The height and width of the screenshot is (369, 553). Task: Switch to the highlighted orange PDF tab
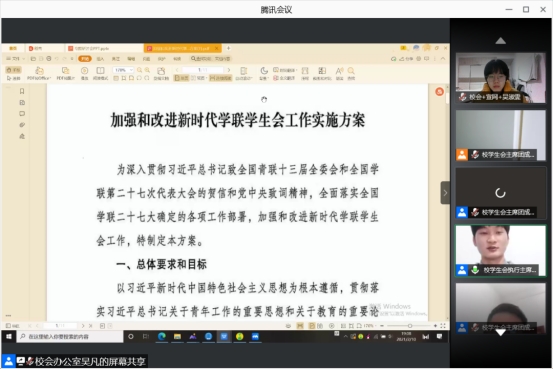[x=182, y=48]
